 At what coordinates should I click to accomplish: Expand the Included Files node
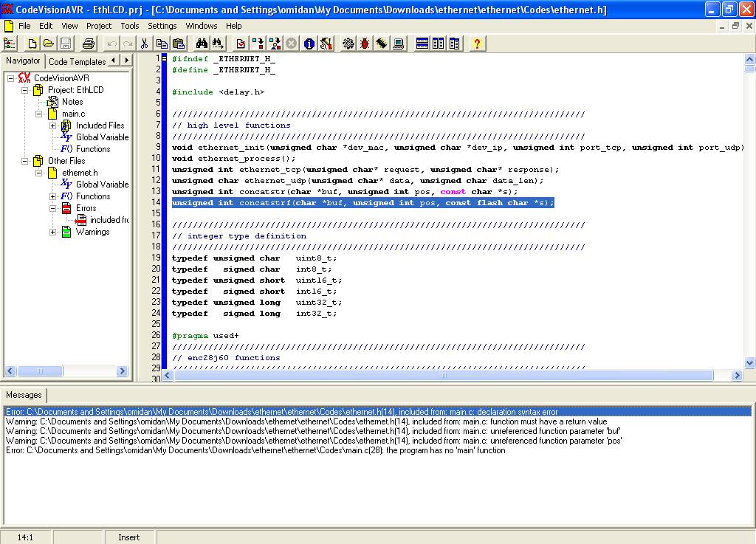pyautogui.click(x=52, y=125)
